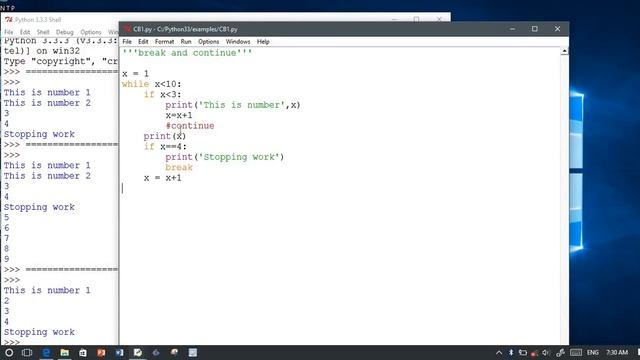Click the print('This is number',x) line
Viewport: 640px width, 360px height.
[233, 105]
